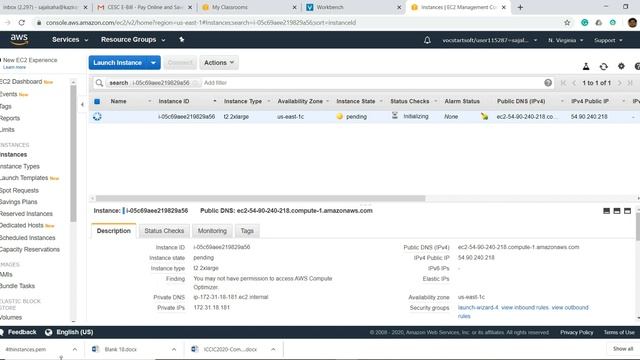Click the Initializing hourglass status icon
The width and height of the screenshot is (640, 360).
[x=395, y=116]
